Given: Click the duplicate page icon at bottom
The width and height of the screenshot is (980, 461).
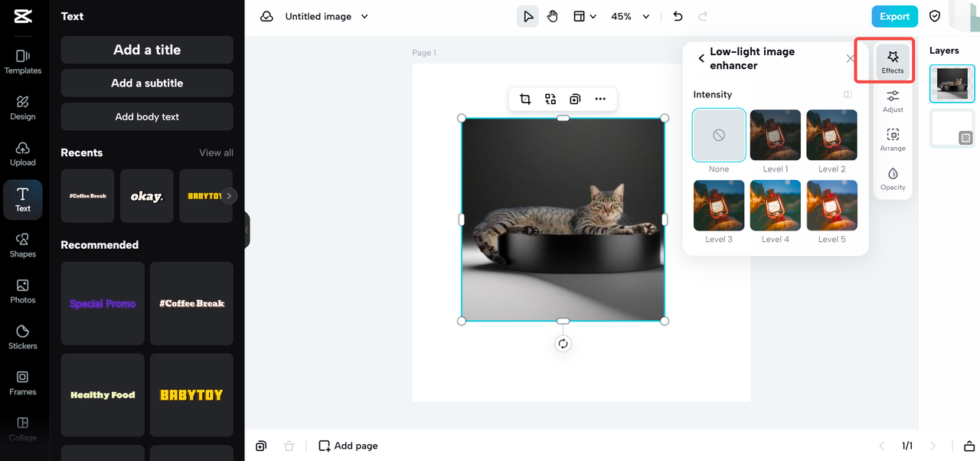Looking at the screenshot, I should coord(261,446).
